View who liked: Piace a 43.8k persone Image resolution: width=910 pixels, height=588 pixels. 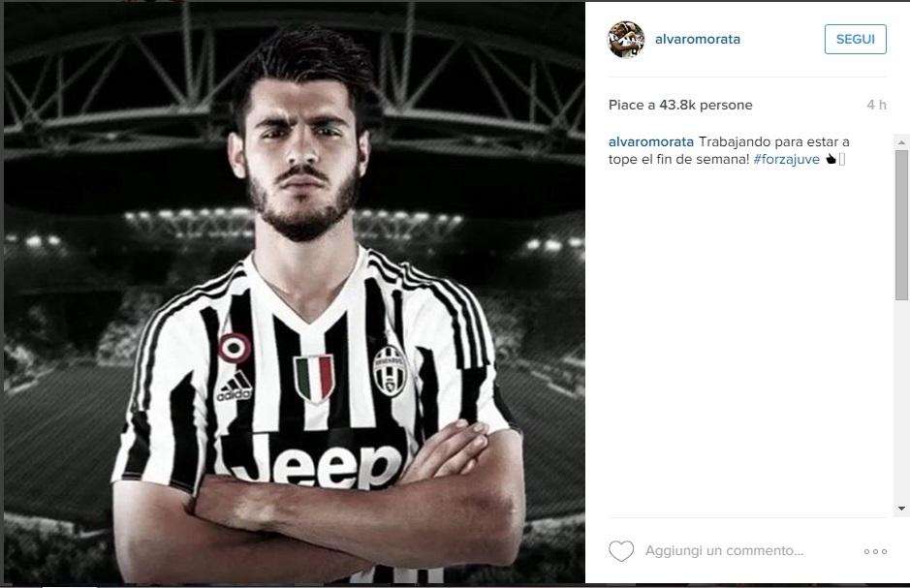pos(680,105)
